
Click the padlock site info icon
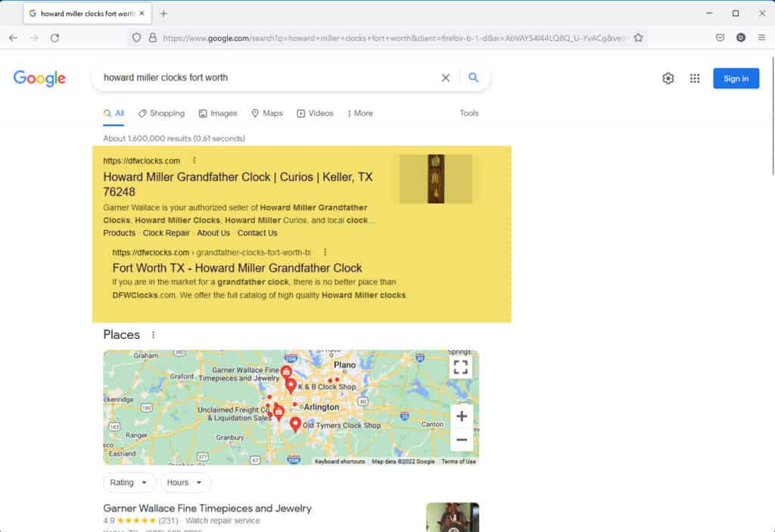point(153,38)
